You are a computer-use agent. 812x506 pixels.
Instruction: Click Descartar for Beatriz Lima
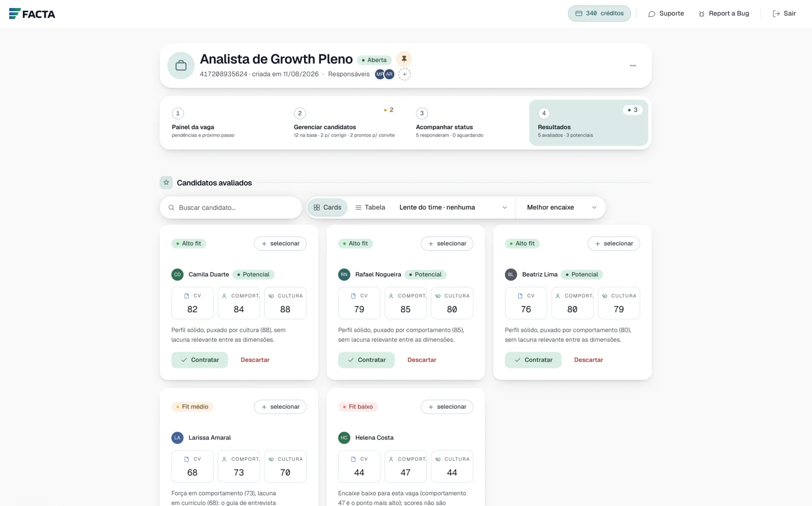pyautogui.click(x=589, y=360)
